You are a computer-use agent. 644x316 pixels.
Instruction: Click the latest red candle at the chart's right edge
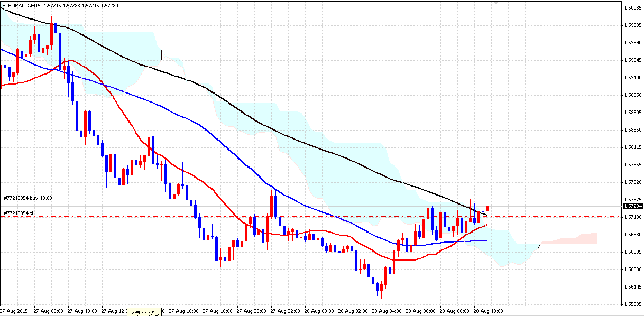(487, 209)
